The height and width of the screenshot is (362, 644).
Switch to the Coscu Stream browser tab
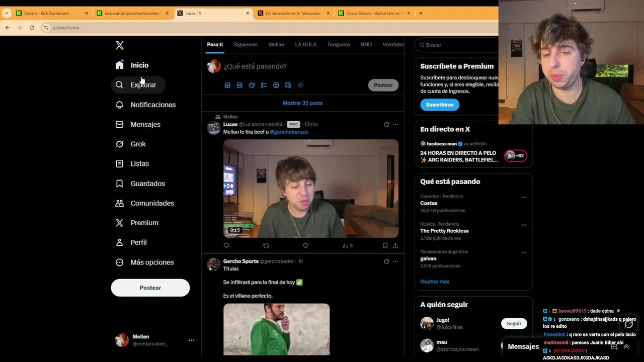click(374, 13)
